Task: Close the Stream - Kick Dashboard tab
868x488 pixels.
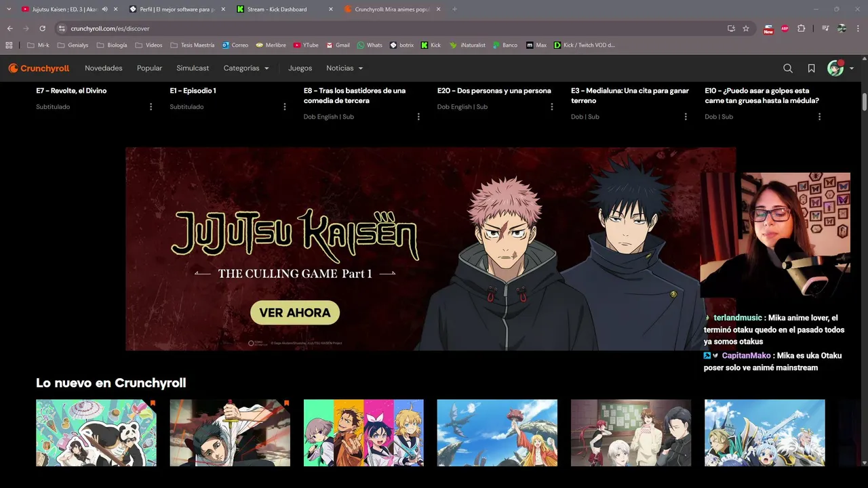Action: pyautogui.click(x=331, y=9)
